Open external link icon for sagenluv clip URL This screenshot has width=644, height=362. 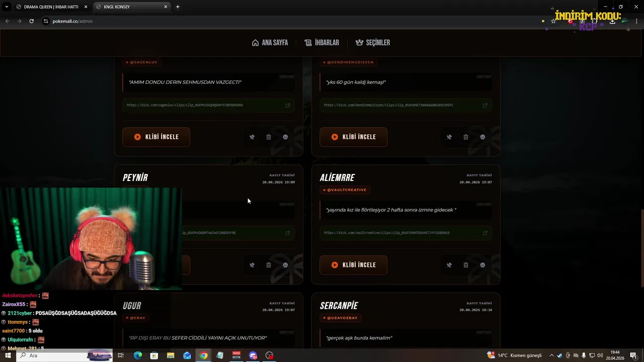coord(288,105)
